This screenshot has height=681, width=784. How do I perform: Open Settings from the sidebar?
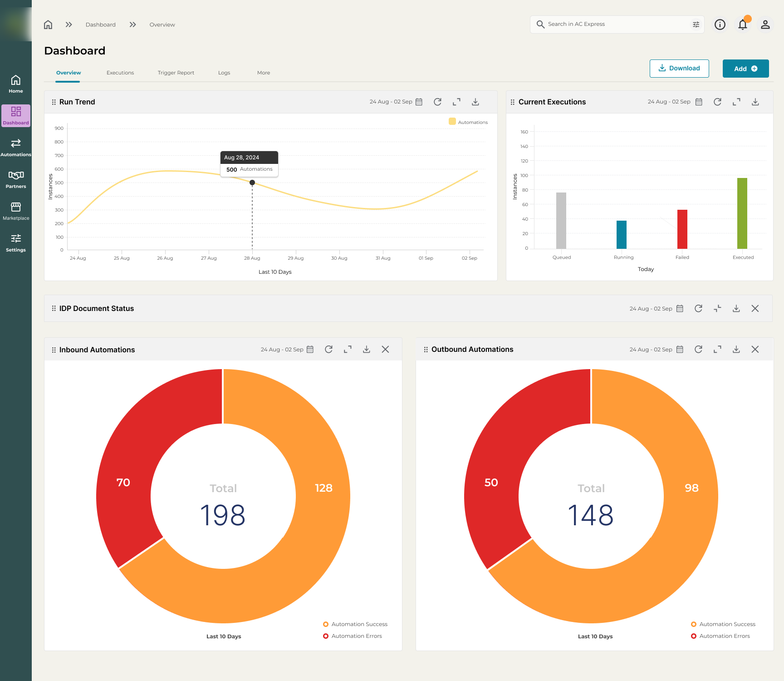click(16, 243)
